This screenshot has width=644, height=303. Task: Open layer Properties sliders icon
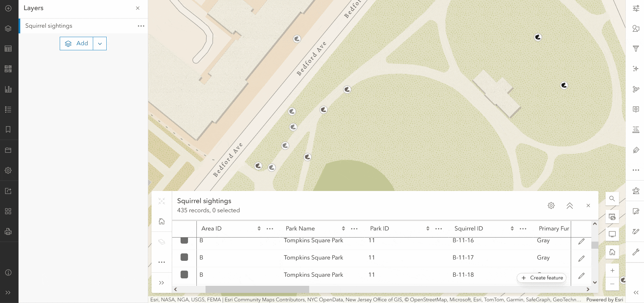point(636,8)
